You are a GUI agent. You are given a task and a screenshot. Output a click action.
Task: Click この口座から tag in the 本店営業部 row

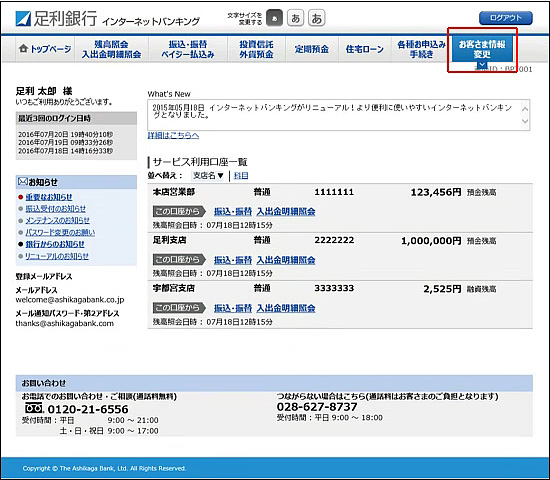click(x=179, y=211)
